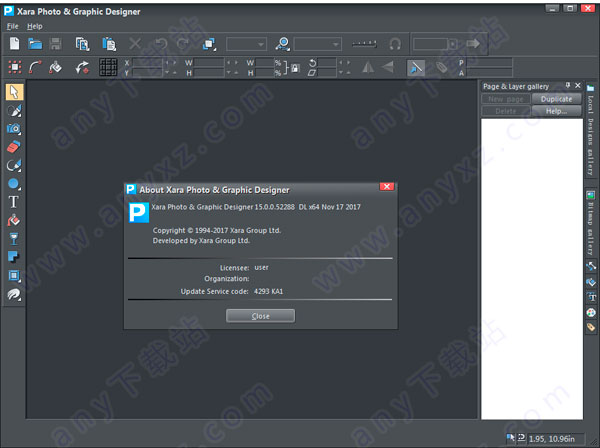Select the Eraser tool

tap(14, 147)
